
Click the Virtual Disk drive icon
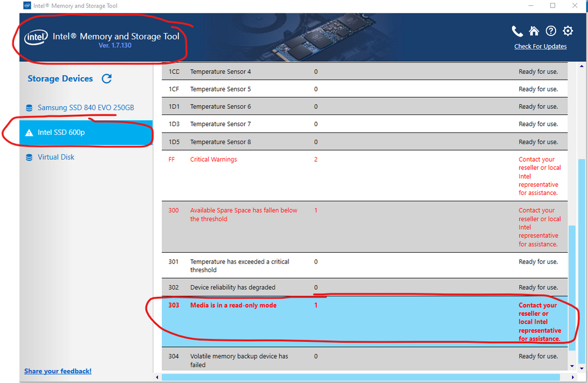click(x=29, y=157)
